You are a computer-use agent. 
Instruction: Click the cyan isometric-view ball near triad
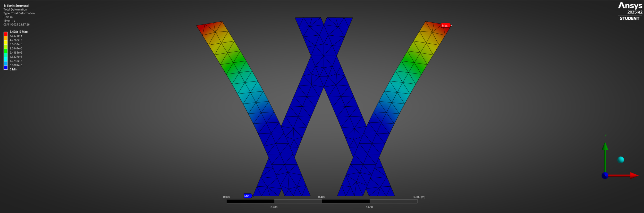[621, 160]
